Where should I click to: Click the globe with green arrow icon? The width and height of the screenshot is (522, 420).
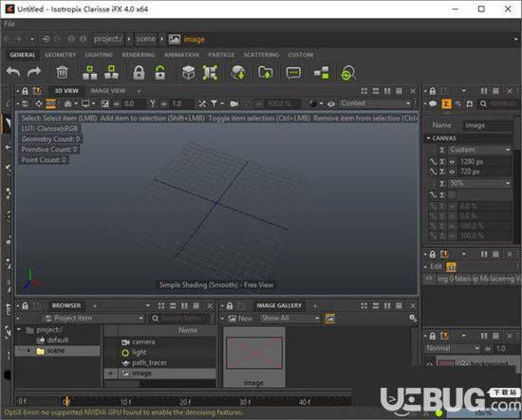click(238, 72)
